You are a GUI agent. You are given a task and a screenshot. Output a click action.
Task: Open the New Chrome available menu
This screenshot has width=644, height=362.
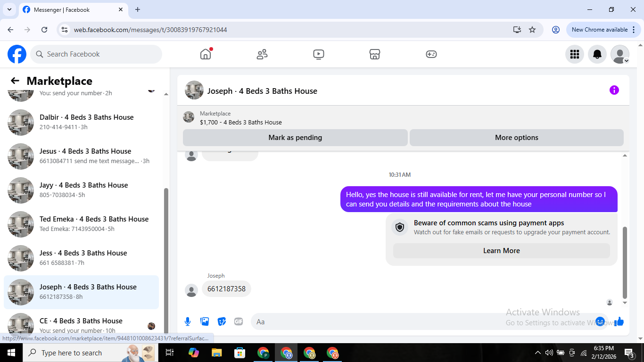coord(604,30)
